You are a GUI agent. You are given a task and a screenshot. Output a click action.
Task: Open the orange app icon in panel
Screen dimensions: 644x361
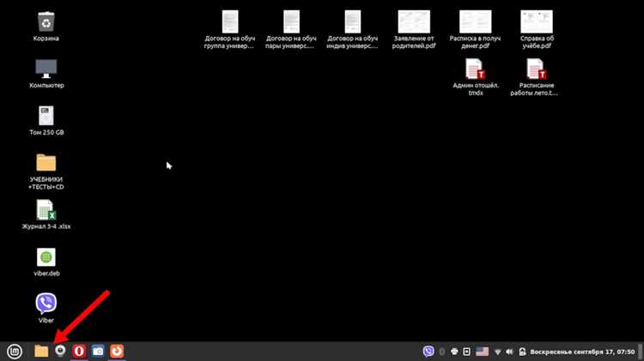point(117,352)
